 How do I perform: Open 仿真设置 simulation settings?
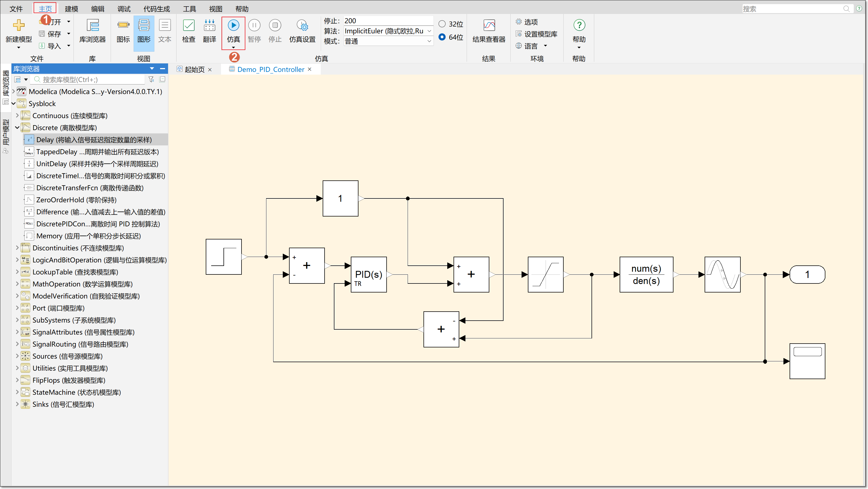point(302,25)
